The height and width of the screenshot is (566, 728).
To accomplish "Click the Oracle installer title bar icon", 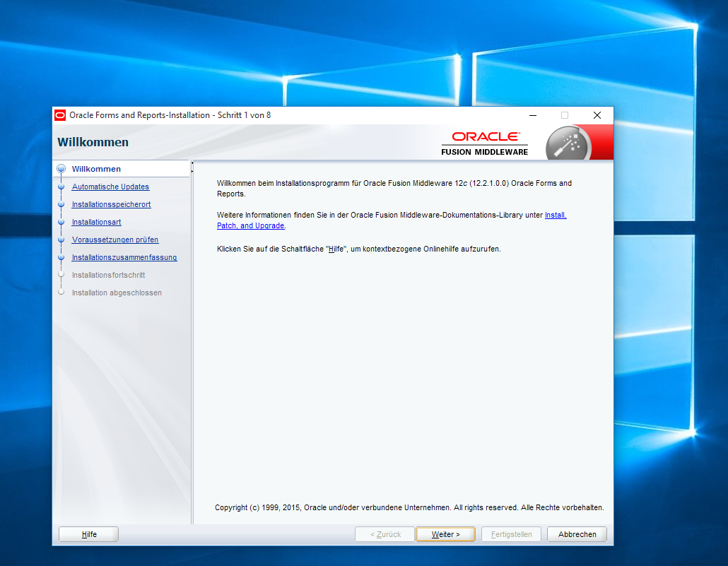I will pos(60,115).
